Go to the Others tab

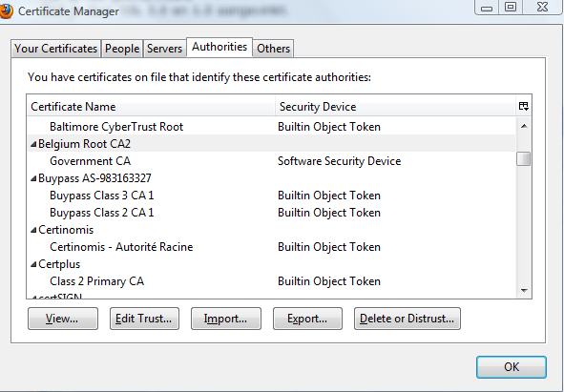pyautogui.click(x=273, y=49)
